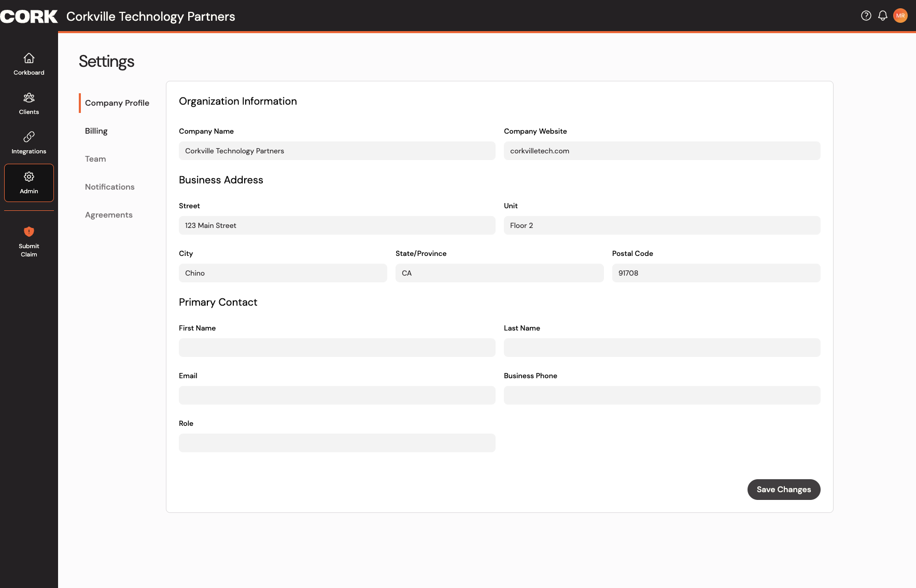Select the Admin gear icon
Viewport: 916px width, 588px height.
point(29,177)
